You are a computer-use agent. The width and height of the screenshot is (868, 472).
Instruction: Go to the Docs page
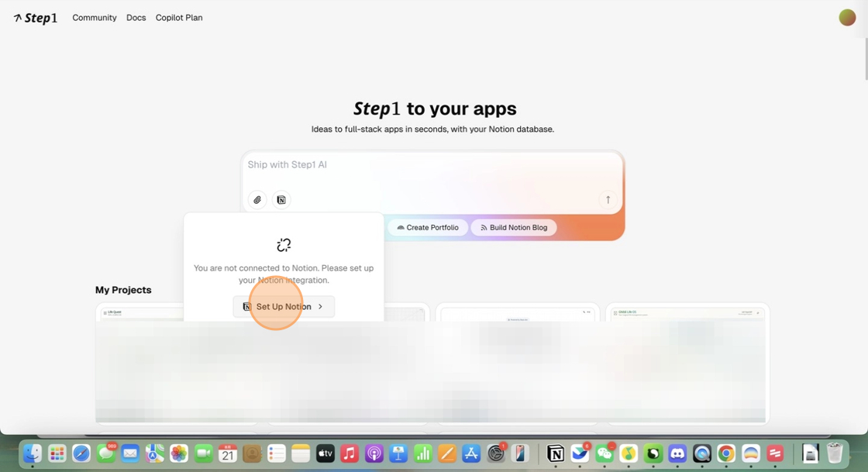(x=136, y=17)
